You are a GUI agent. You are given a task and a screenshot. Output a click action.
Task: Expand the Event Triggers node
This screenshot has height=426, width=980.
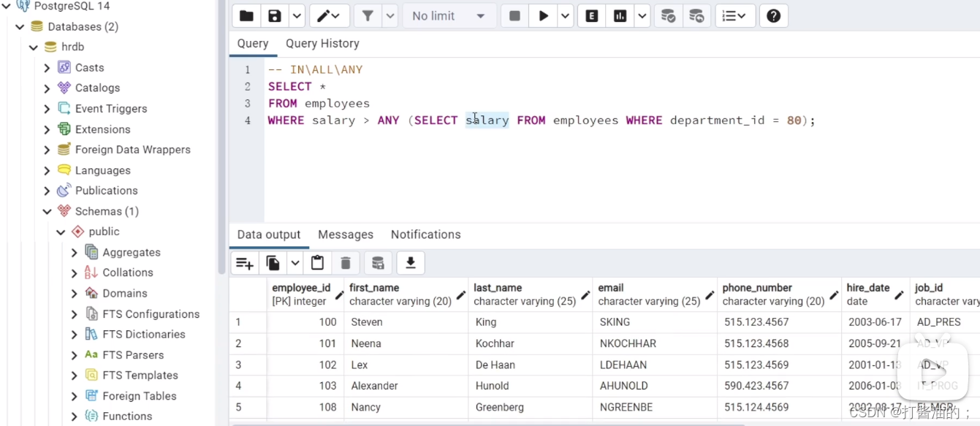coord(47,108)
